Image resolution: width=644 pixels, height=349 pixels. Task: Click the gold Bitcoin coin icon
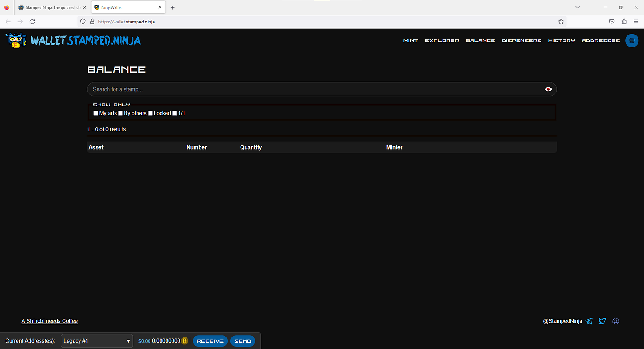(184, 341)
